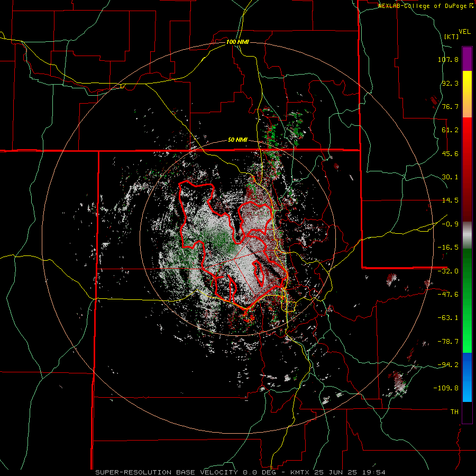Click the VEL legend title
The width and height of the screenshot is (476, 476).
(464, 32)
